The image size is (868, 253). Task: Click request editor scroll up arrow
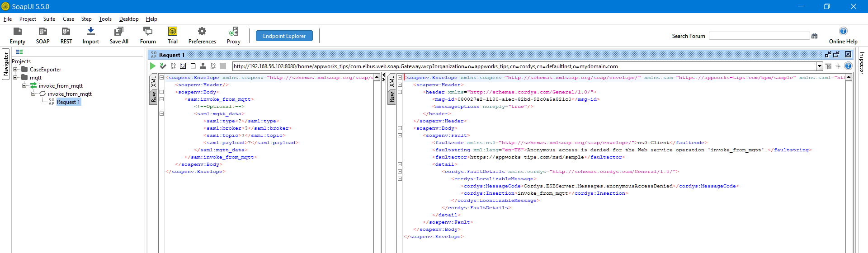pos(377,78)
